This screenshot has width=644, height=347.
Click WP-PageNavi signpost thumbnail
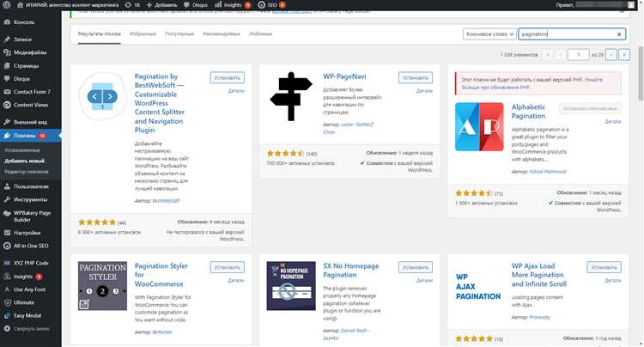(291, 96)
